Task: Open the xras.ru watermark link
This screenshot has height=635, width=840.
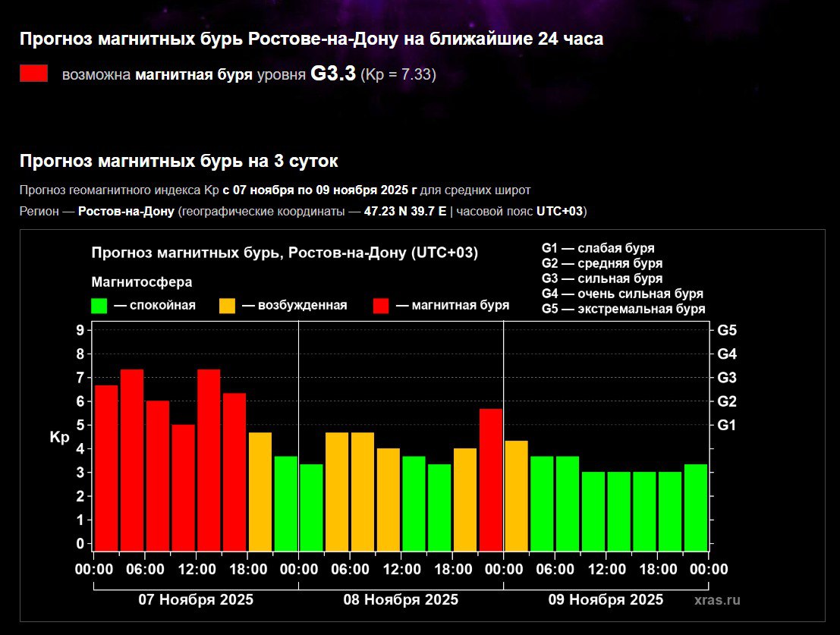Action: (x=716, y=600)
